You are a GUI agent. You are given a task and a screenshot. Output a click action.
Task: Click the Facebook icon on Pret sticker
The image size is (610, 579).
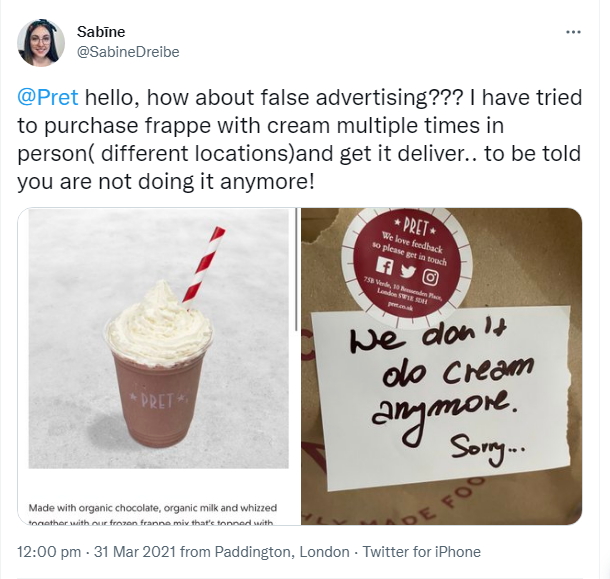[385, 265]
